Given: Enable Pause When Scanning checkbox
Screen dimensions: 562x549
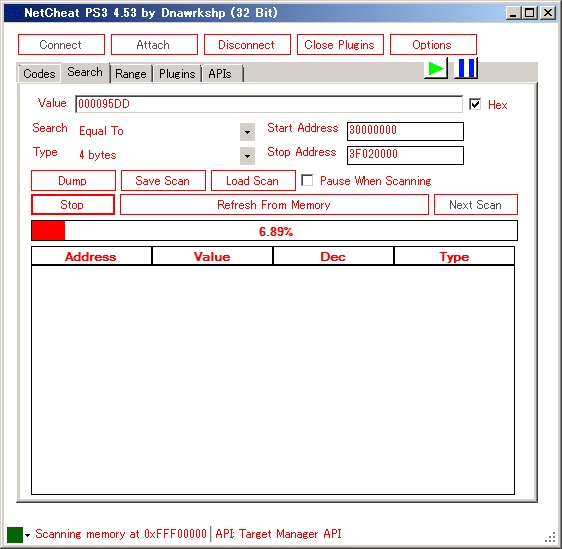Looking at the screenshot, I should coord(307,180).
